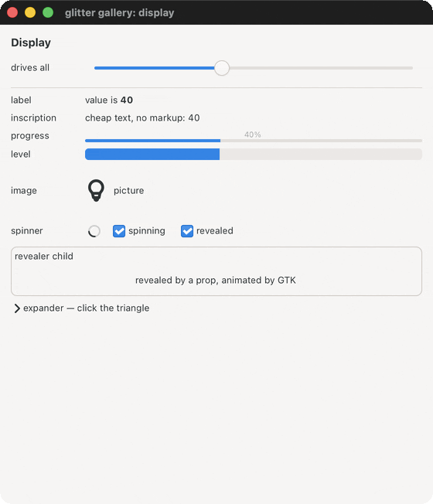Uncheck the revealed checkbox
The image size is (433, 504).
pyautogui.click(x=187, y=231)
